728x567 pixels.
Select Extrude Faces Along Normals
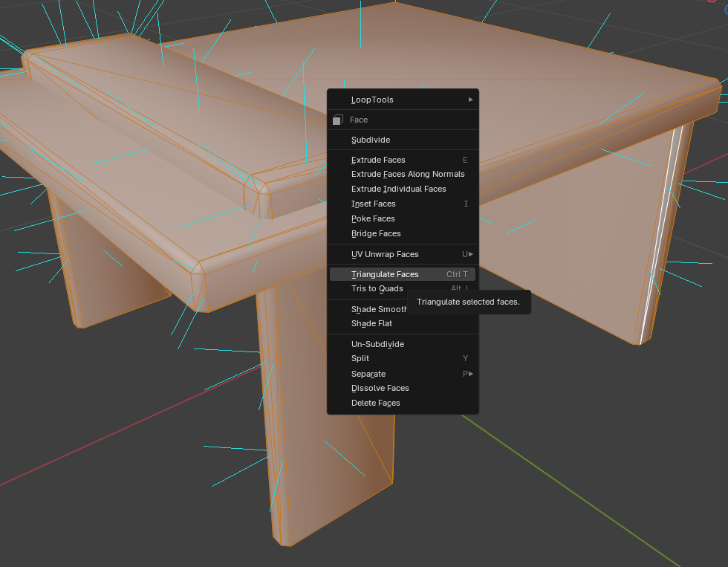pos(403,174)
